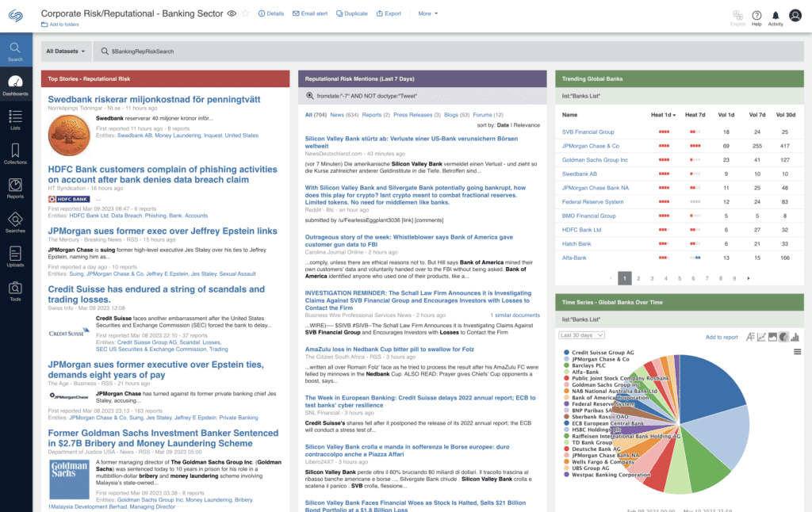Screen dimensions: 812x512
Task: Click the English language translate icon
Action: [x=738, y=17]
